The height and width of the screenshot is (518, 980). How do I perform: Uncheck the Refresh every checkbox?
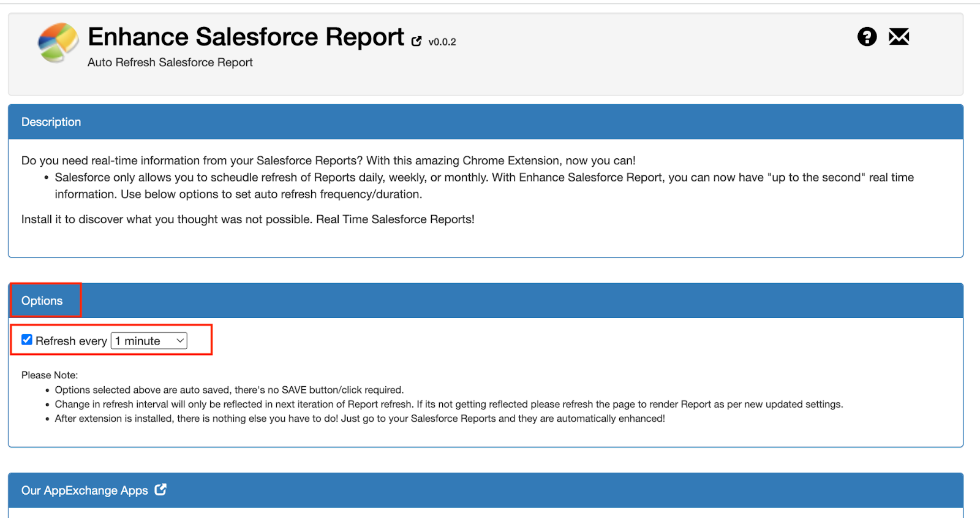point(27,340)
